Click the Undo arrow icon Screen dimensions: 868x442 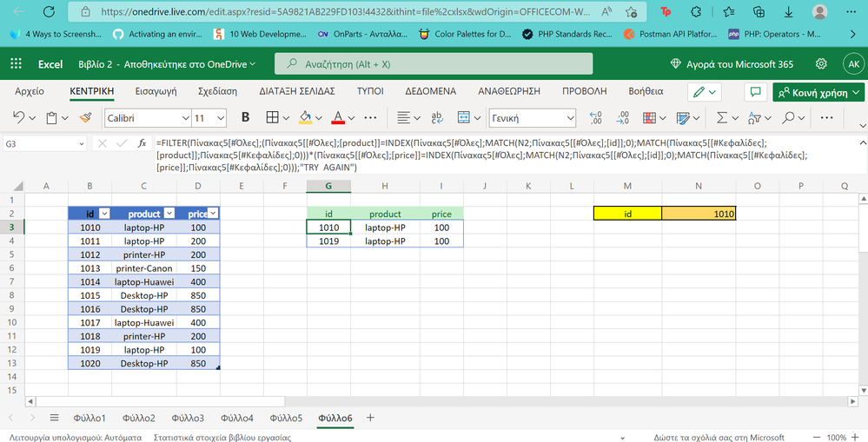(x=19, y=117)
